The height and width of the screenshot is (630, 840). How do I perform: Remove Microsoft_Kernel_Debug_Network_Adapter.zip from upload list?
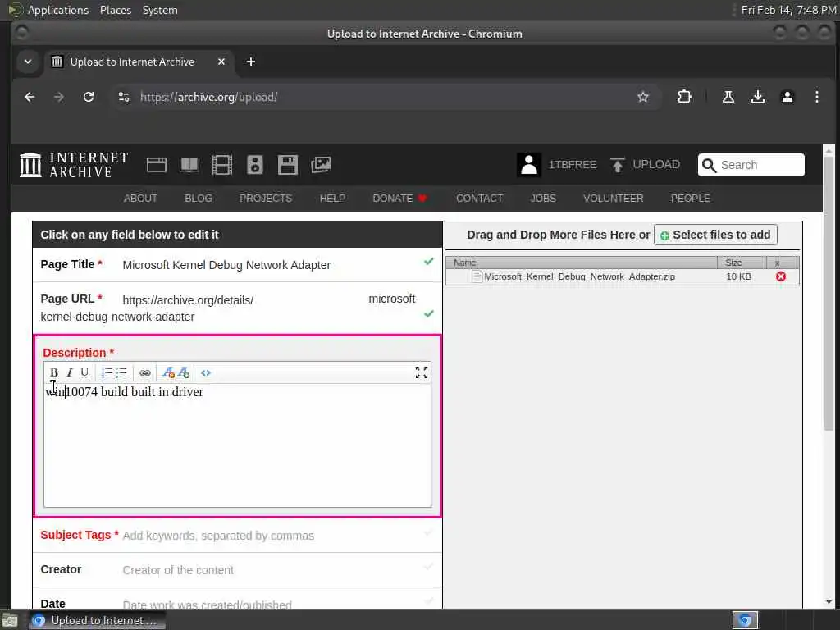coord(781,276)
